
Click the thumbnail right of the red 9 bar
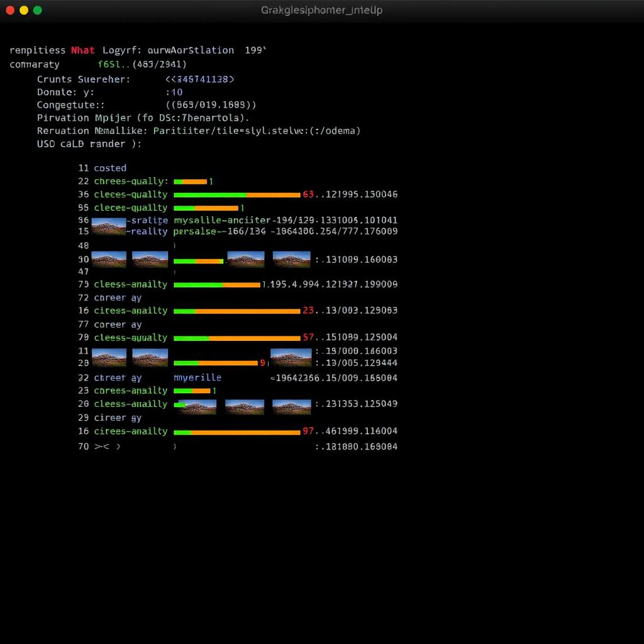(291, 357)
